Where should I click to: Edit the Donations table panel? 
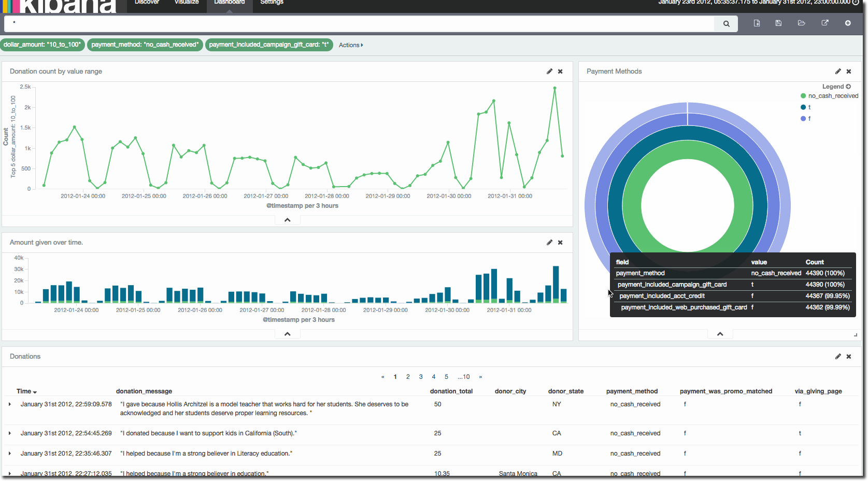[x=838, y=357]
